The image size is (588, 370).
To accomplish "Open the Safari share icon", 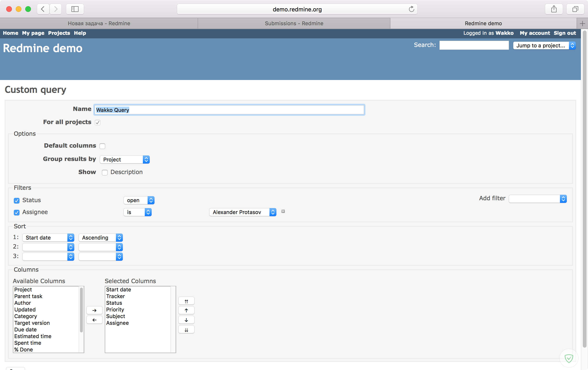I will coord(554,9).
